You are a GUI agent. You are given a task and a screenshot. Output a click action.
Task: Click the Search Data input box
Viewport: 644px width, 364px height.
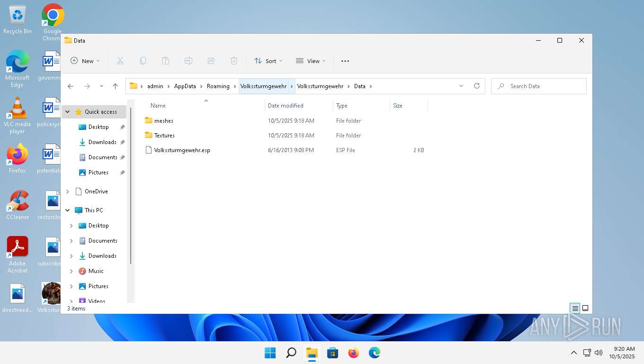pyautogui.click(x=539, y=86)
